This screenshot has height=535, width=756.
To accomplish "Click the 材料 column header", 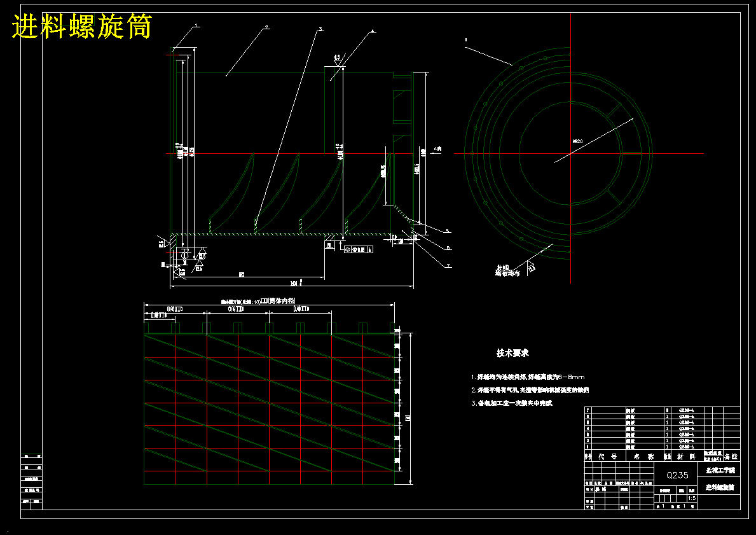I will point(686,456).
